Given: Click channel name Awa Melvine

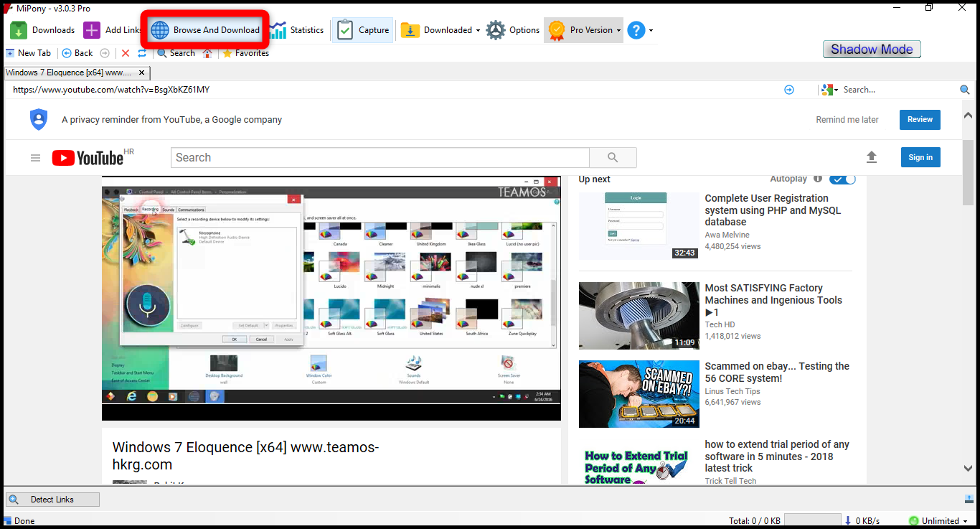Looking at the screenshot, I should click(727, 235).
